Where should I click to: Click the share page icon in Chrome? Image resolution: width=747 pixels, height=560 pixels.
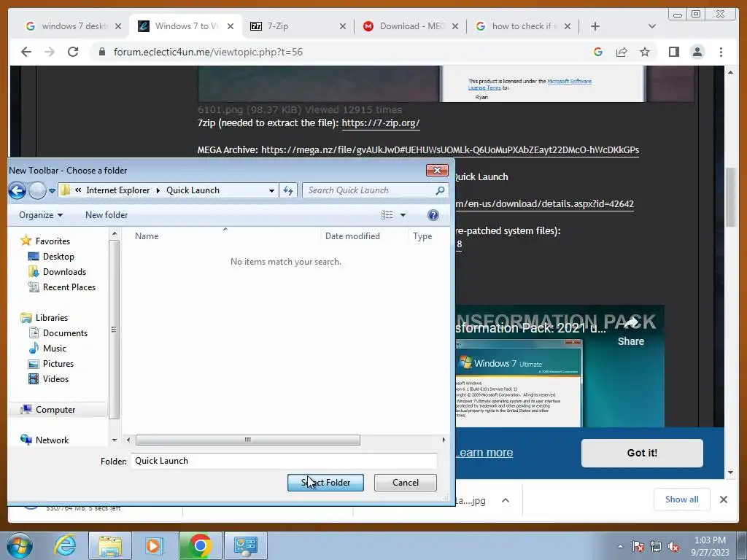[x=622, y=52]
